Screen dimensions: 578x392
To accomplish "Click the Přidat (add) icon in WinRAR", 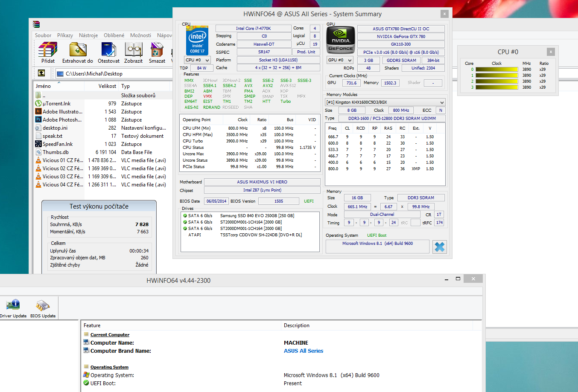I will (48, 49).
